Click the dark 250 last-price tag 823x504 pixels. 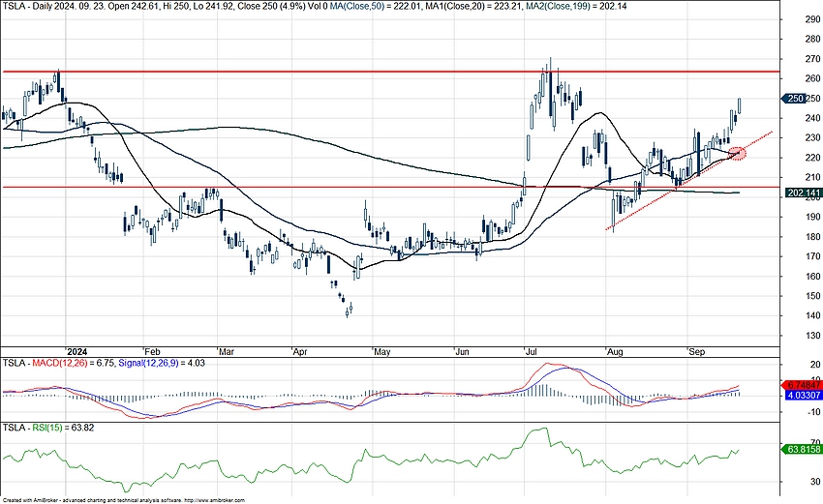coord(795,98)
